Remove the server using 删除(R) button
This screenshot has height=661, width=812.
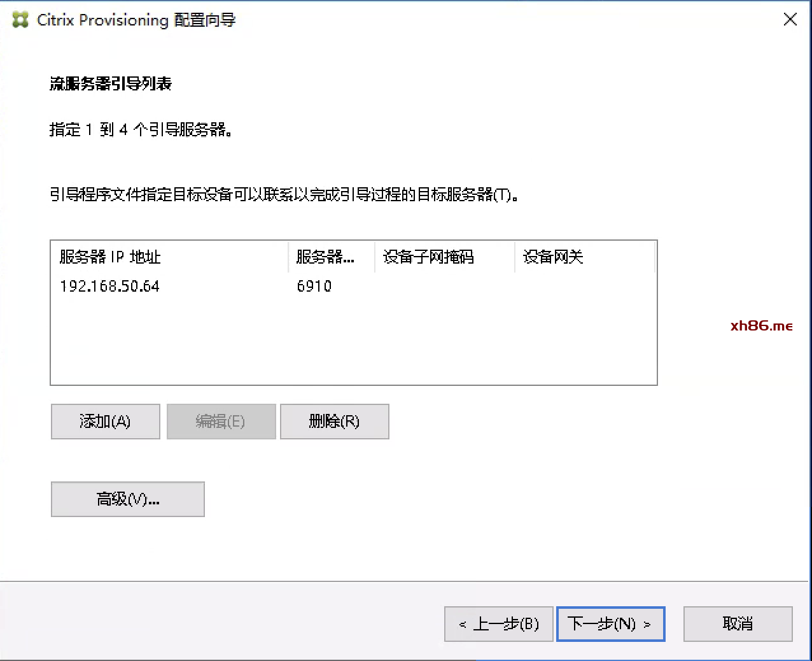pyautogui.click(x=334, y=422)
